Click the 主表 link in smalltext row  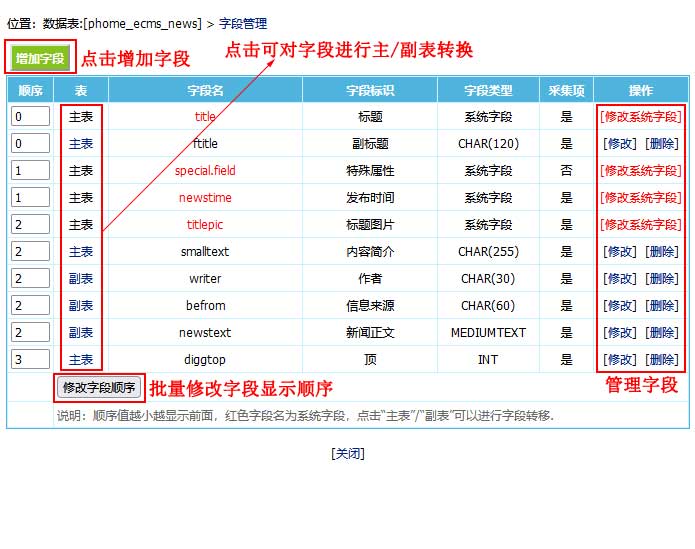coord(81,252)
